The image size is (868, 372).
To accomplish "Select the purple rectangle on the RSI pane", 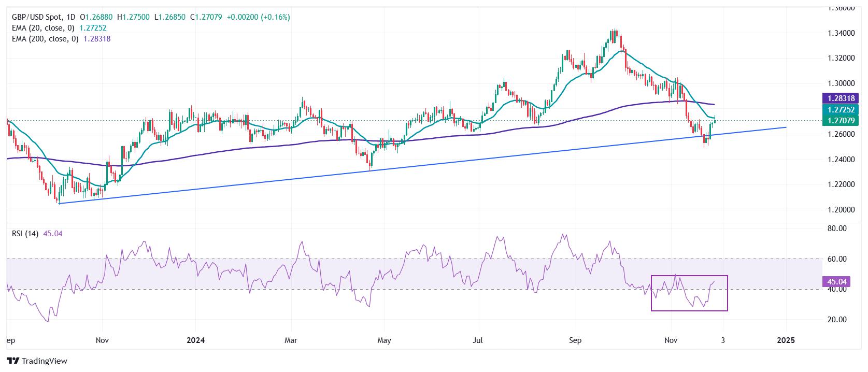I will click(689, 293).
